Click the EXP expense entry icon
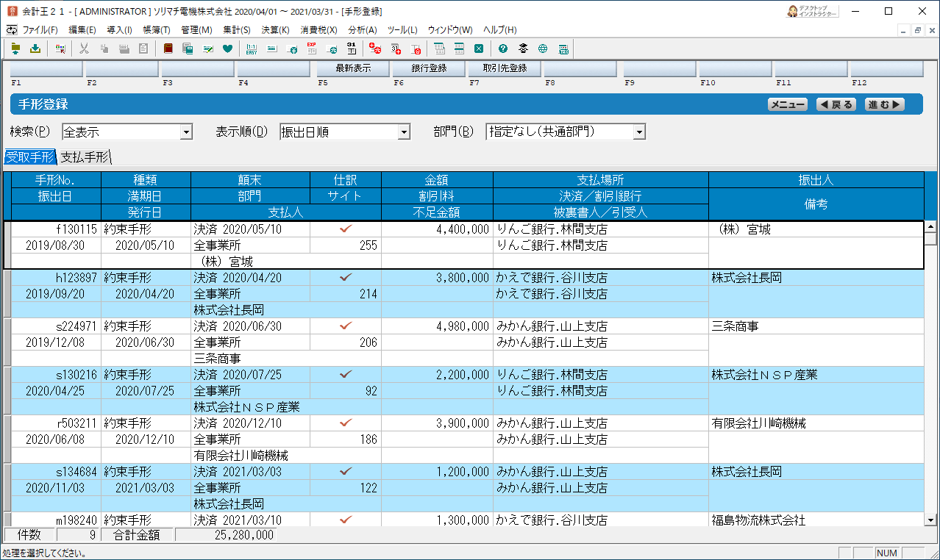The width and height of the screenshot is (940, 560). click(x=311, y=49)
